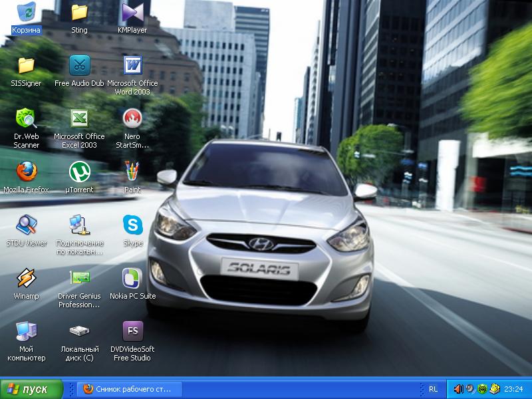The height and width of the screenshot is (399, 532).
Task: Select Microsoft Office Excel 2003 icon
Action: coord(79,118)
